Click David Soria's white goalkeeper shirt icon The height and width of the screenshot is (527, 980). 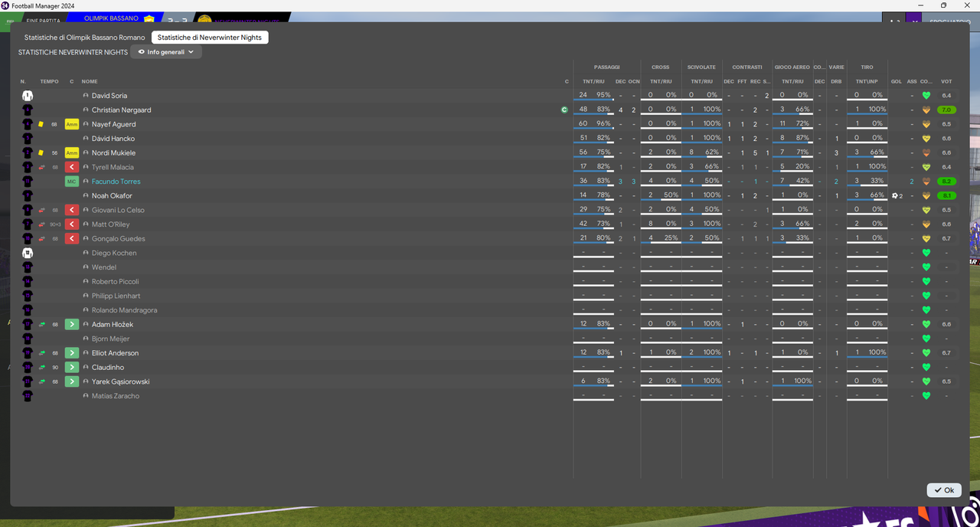coord(28,96)
